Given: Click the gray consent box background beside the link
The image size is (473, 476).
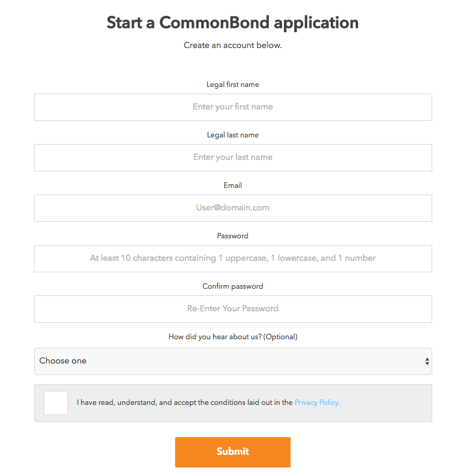Looking at the screenshot, I should click(x=385, y=403).
